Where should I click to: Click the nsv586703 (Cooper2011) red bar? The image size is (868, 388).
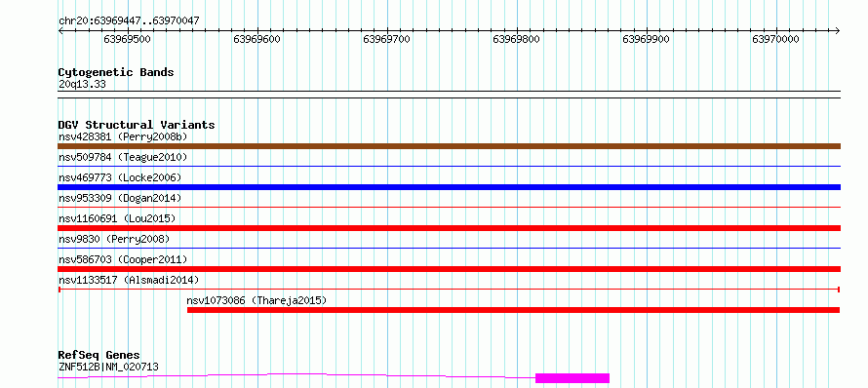(x=449, y=269)
